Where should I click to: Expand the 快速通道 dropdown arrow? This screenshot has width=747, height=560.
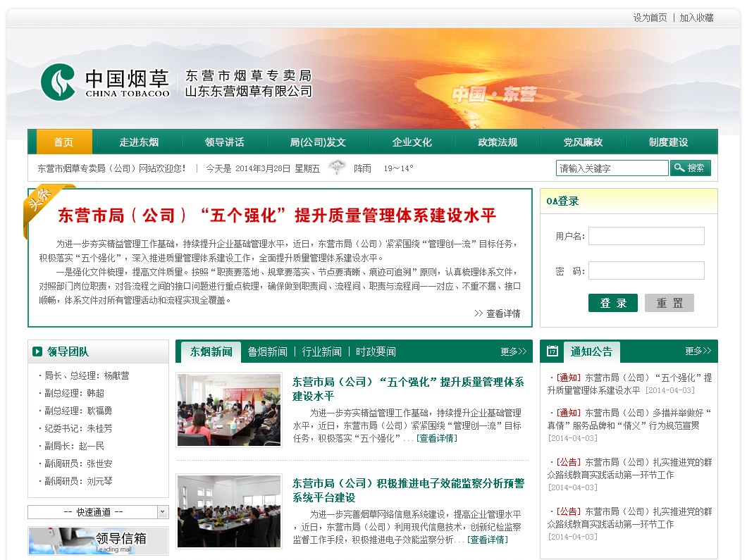[162, 511]
